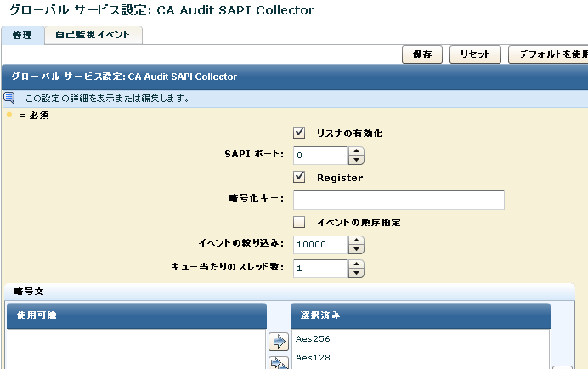588x369 pixels.
Task: Click into the SAPI ポート number field
Action: [320, 156]
